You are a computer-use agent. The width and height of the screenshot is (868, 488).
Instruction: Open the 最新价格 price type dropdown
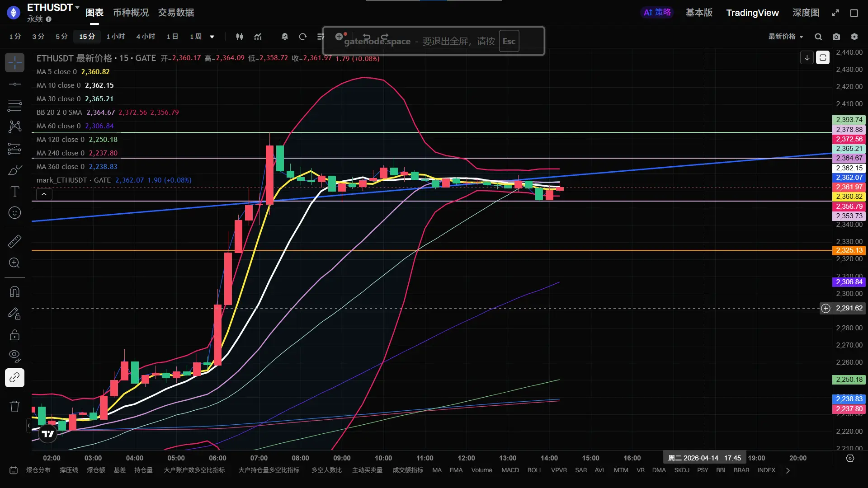click(x=785, y=37)
